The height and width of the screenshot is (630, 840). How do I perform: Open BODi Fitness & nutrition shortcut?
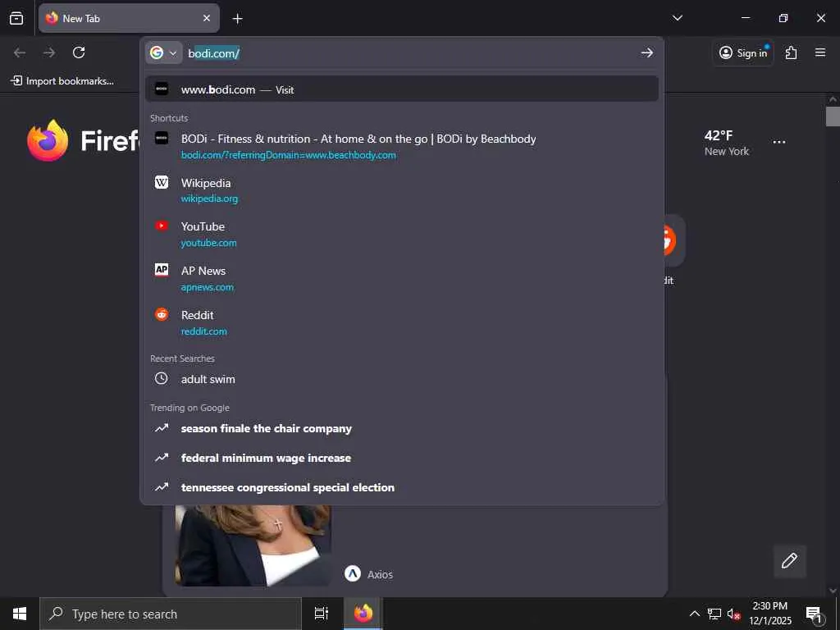402,146
